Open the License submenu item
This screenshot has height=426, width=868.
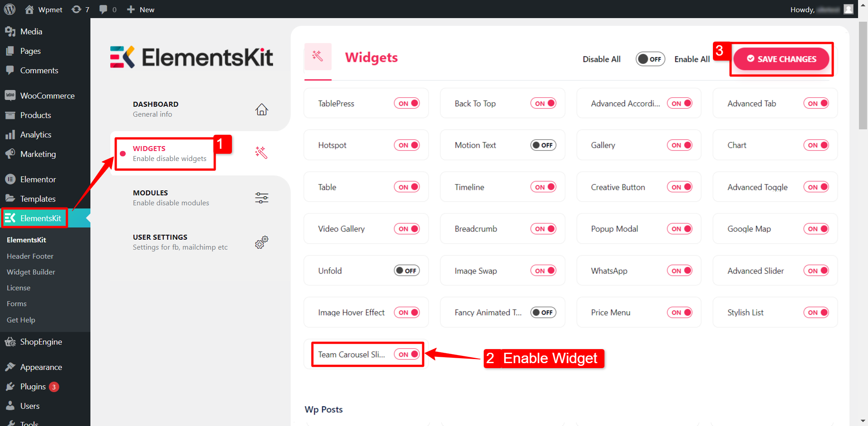19,288
